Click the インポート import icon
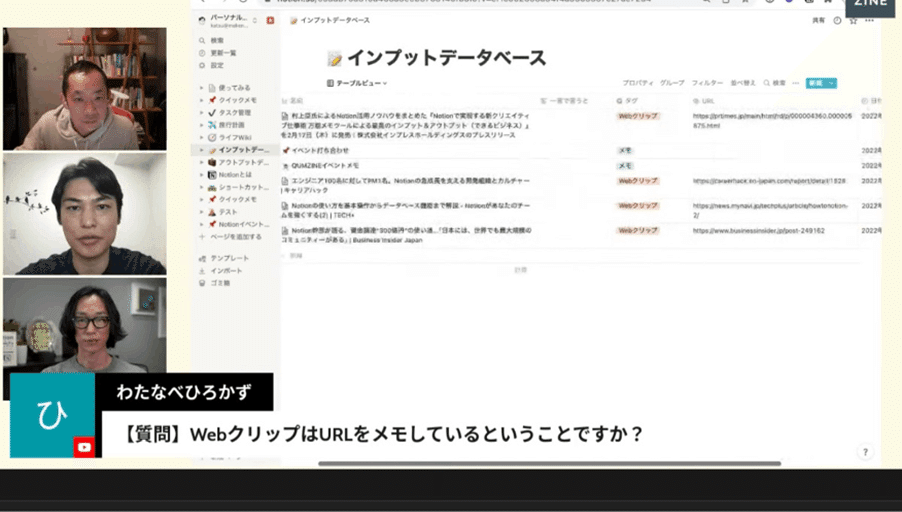902x512 pixels. point(202,270)
